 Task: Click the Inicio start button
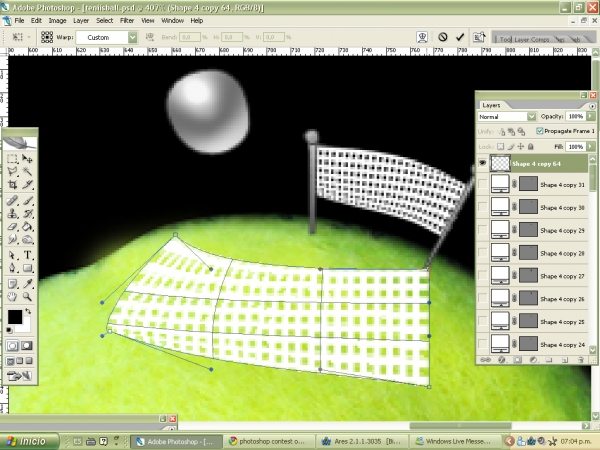(30, 441)
